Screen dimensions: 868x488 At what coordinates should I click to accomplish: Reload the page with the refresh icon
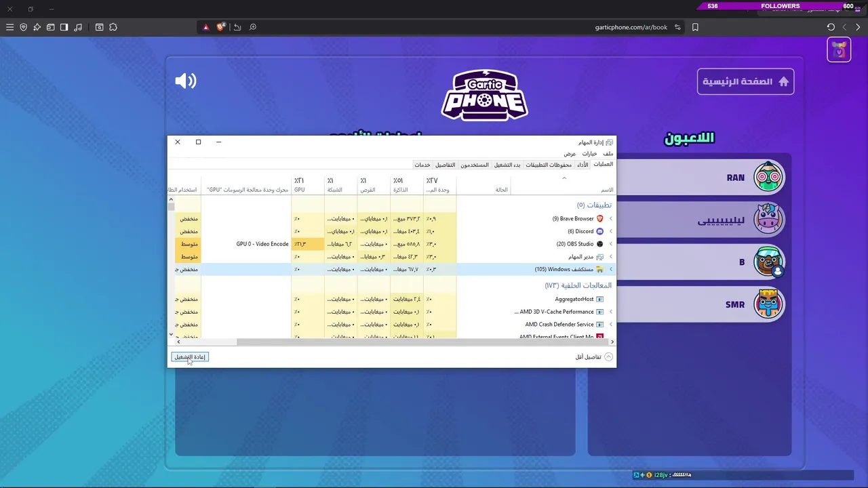coord(831,27)
